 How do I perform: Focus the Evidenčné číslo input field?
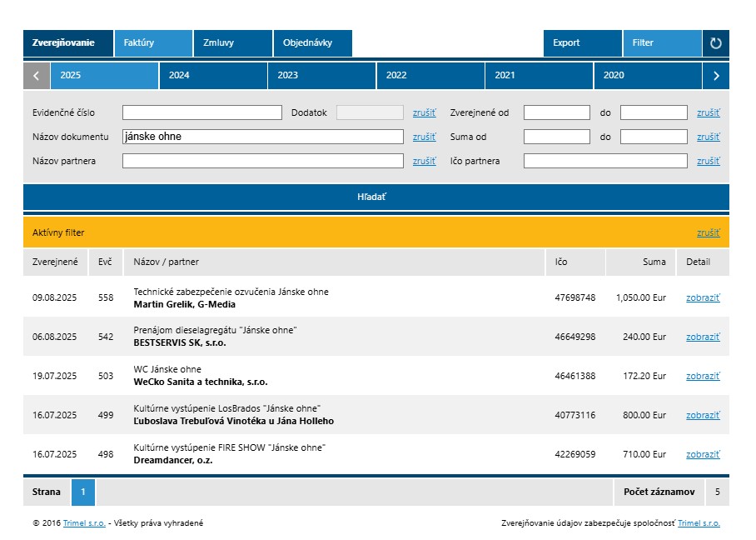202,112
